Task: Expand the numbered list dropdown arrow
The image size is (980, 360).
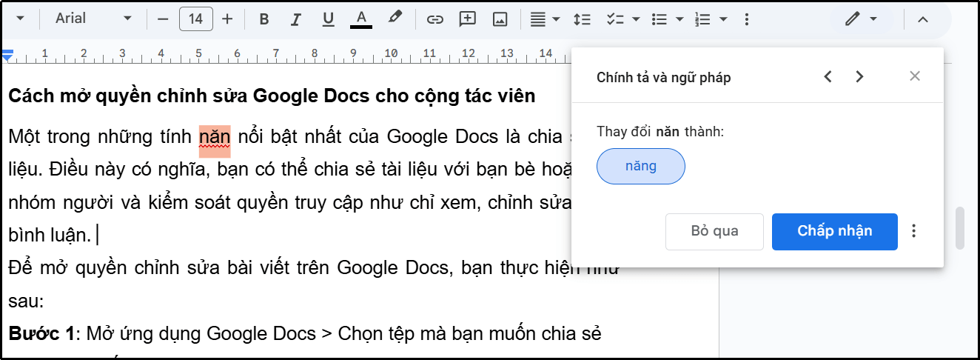Action: click(723, 19)
